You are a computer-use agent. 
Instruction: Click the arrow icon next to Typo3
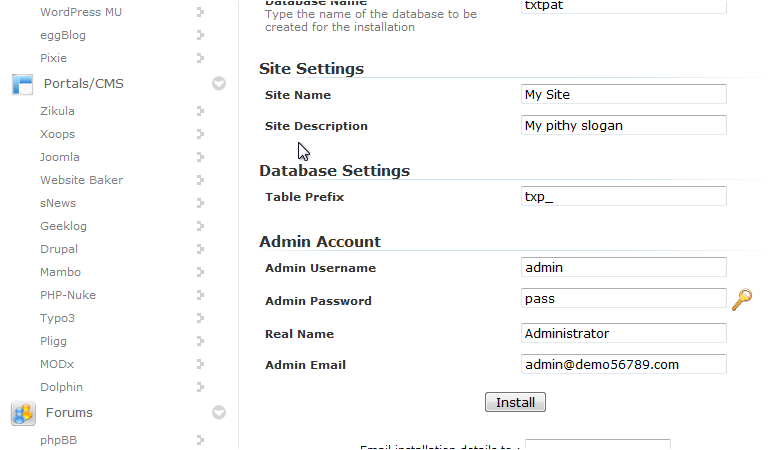[200, 318]
